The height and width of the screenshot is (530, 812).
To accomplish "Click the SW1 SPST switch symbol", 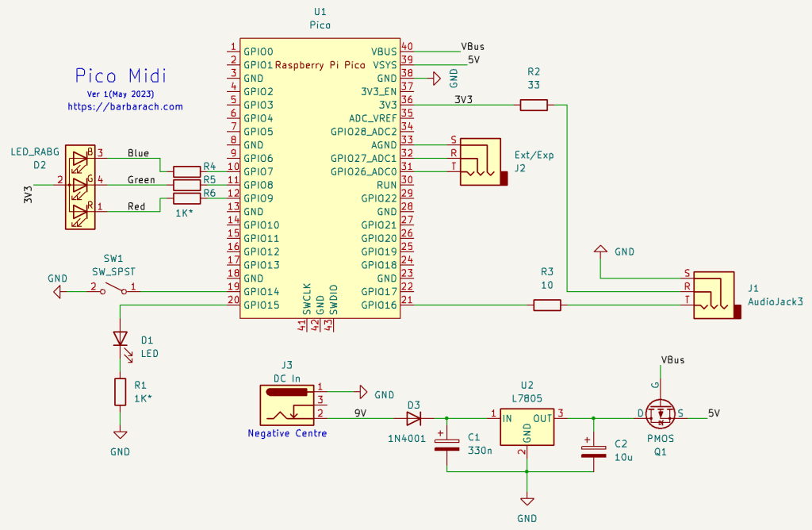I will point(113,289).
